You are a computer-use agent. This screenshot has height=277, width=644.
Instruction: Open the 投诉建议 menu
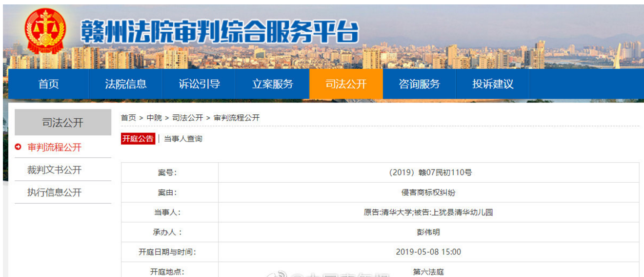493,84
